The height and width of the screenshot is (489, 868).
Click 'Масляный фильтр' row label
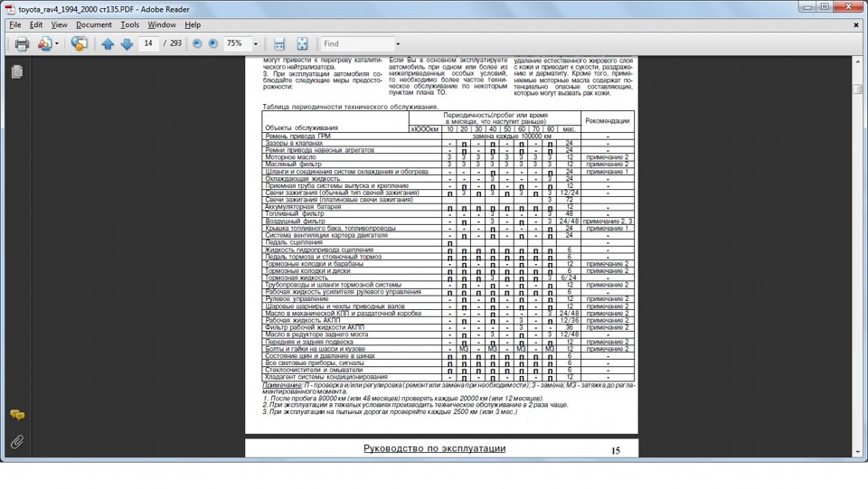tap(293, 165)
